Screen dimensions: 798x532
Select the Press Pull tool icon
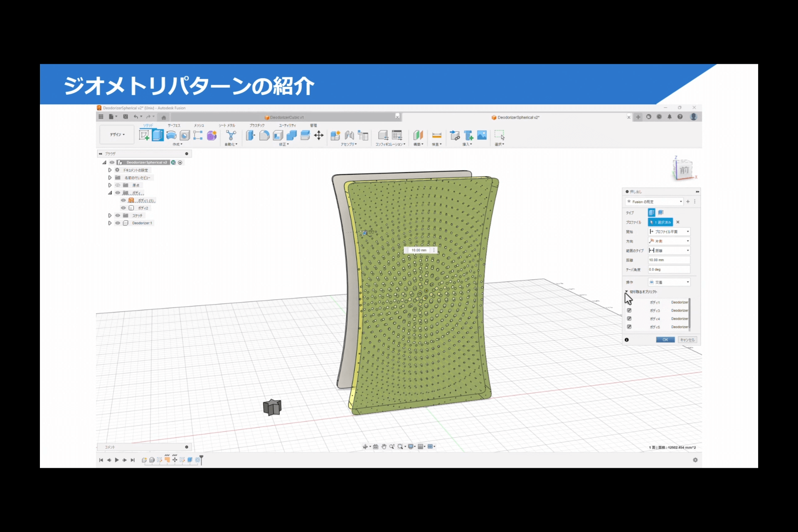point(251,135)
